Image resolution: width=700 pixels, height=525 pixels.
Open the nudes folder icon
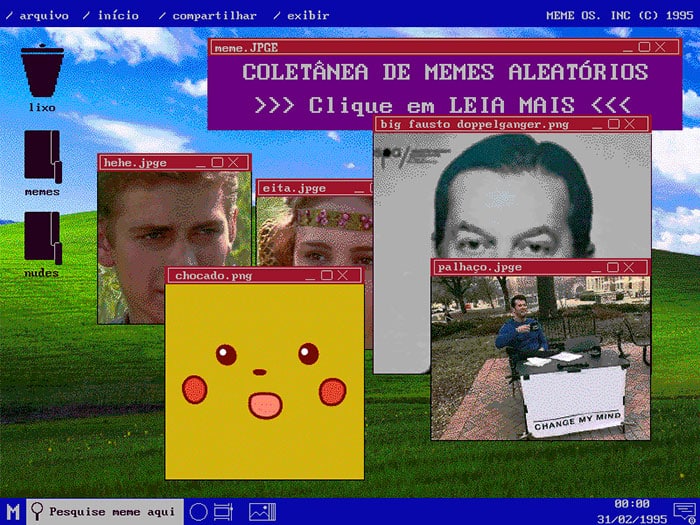pyautogui.click(x=42, y=238)
